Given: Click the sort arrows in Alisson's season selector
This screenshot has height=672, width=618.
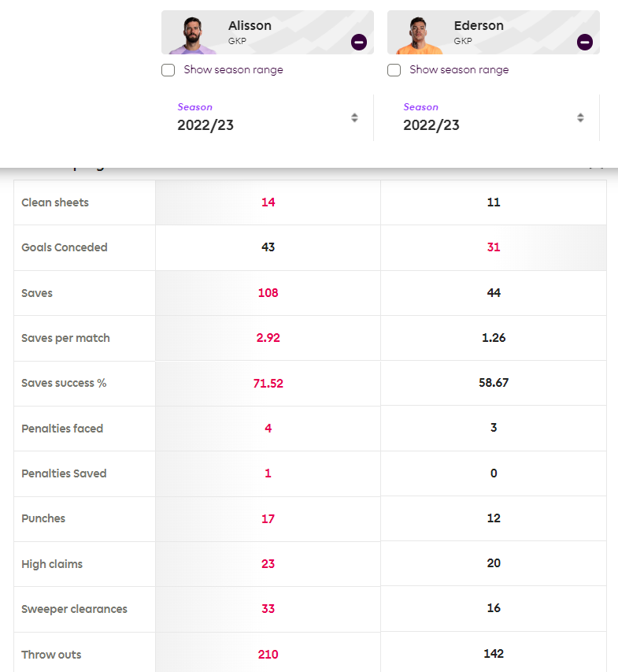Looking at the screenshot, I should [x=354, y=117].
